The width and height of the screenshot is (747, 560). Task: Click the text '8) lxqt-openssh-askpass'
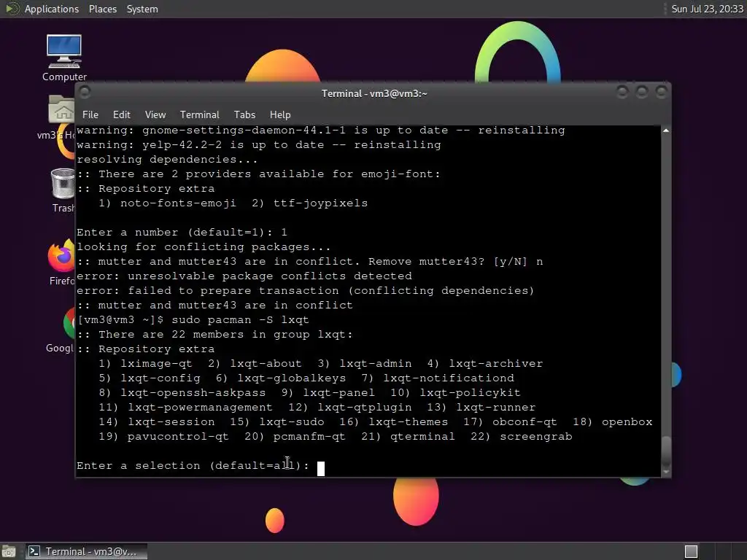coord(182,393)
